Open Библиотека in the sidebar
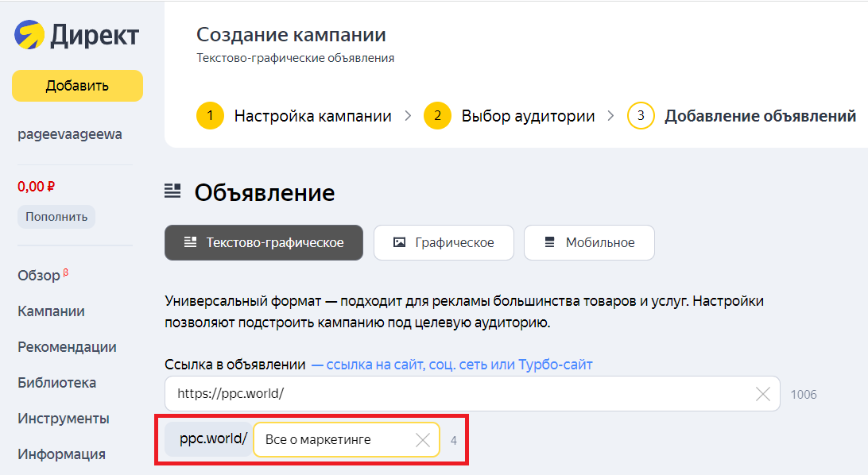Image resolution: width=868 pixels, height=475 pixels. 57,383
